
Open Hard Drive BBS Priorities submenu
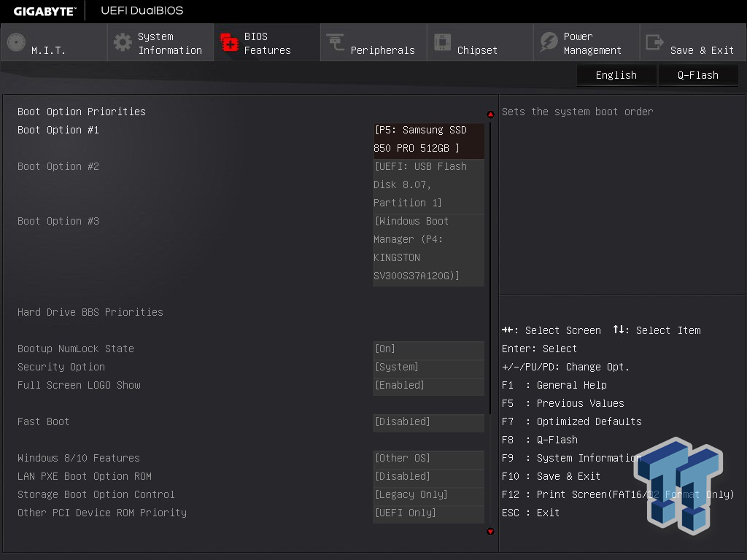(90, 312)
